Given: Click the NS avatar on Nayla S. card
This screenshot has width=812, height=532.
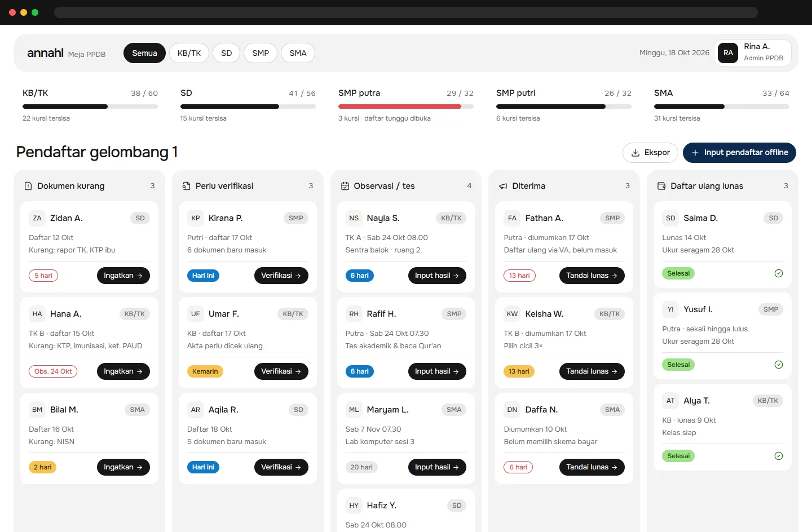Looking at the screenshot, I should (354, 218).
